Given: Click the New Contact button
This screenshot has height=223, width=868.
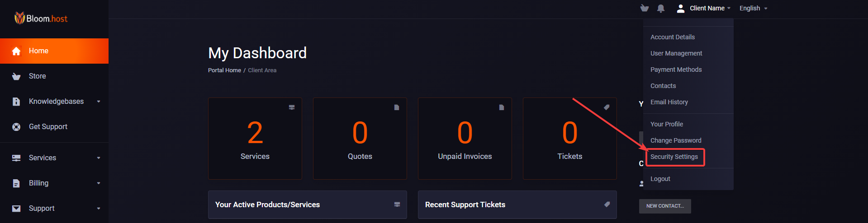Looking at the screenshot, I should point(664,206).
